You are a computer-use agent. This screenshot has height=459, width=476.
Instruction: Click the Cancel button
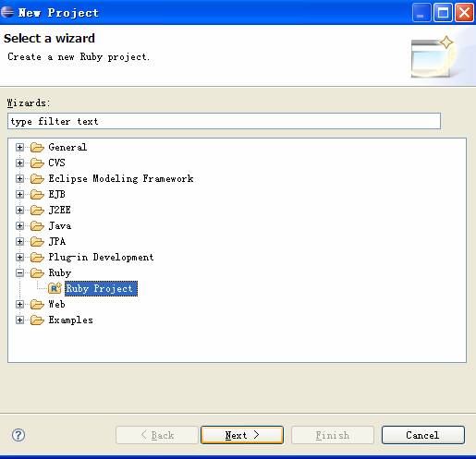point(423,435)
